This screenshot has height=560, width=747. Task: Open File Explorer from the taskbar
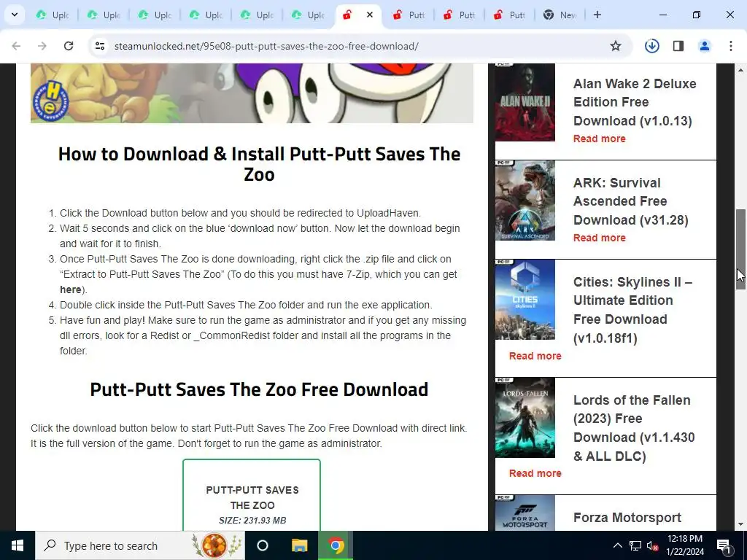point(299,545)
